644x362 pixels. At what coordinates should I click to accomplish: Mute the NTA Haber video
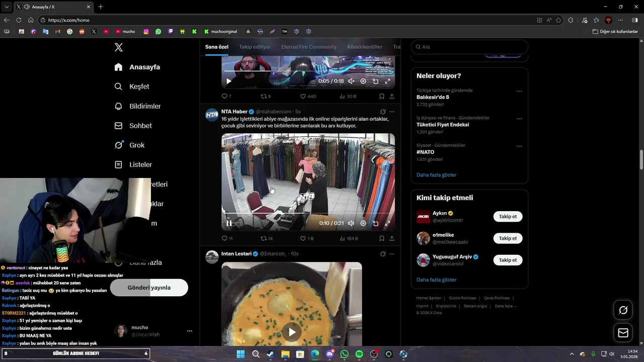coord(351,223)
